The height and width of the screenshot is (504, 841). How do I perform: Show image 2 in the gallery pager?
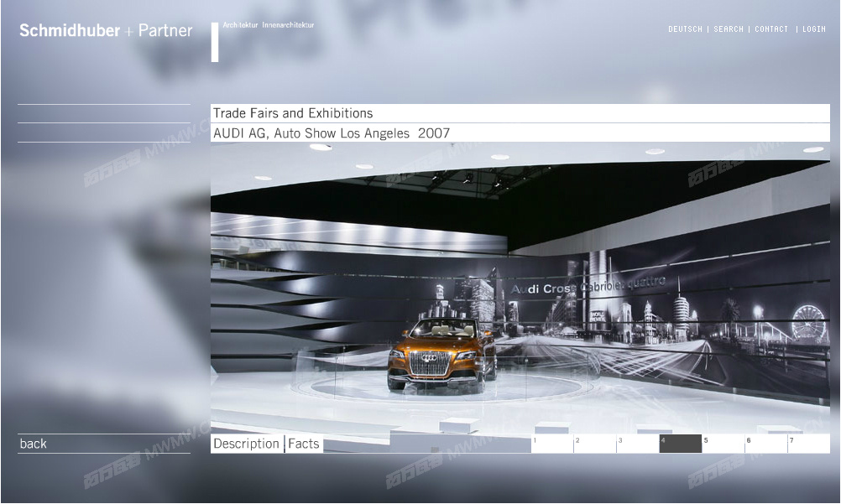pyautogui.click(x=595, y=444)
